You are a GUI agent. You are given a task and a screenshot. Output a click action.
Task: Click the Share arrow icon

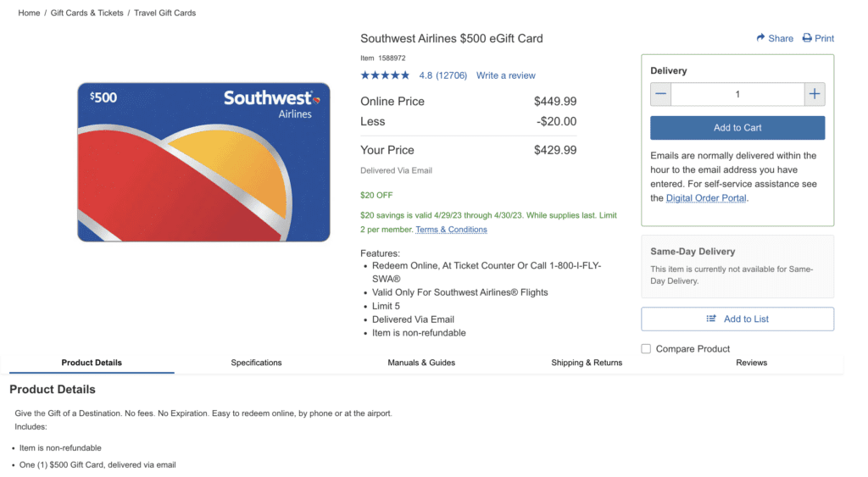coord(761,38)
